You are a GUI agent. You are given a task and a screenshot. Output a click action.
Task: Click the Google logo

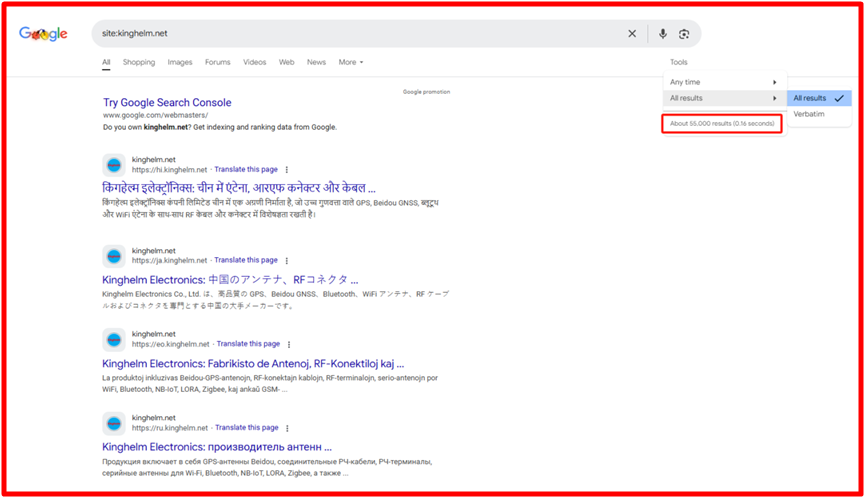(43, 34)
